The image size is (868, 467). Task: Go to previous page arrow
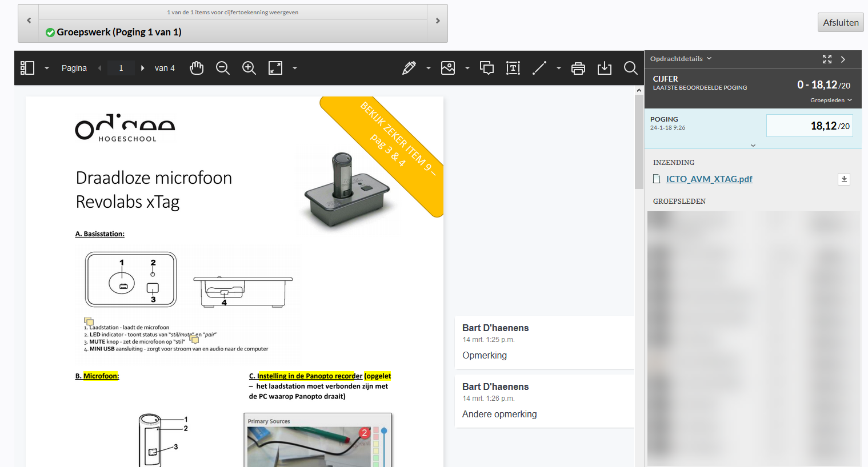[x=99, y=68]
